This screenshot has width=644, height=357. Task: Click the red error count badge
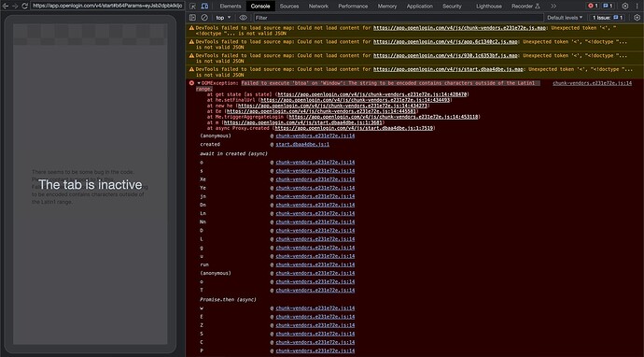point(593,7)
